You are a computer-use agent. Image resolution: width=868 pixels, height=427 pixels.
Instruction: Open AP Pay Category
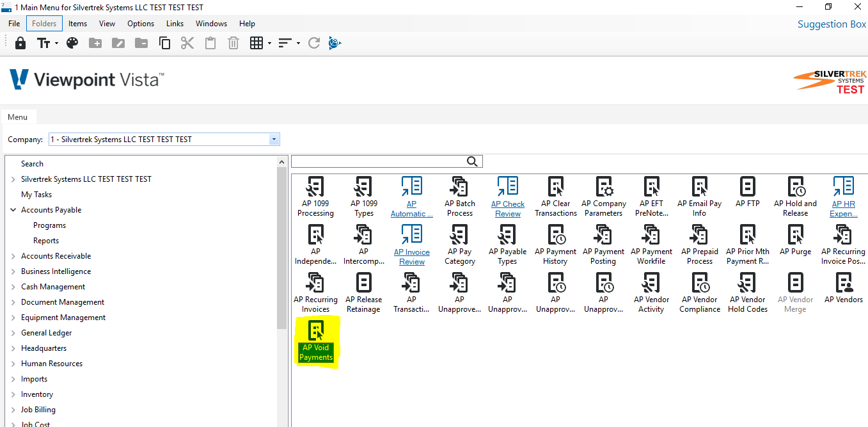(460, 245)
